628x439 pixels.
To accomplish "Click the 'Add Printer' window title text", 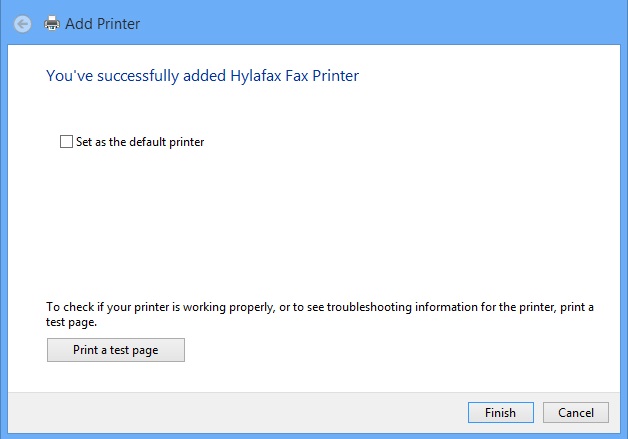I will (x=103, y=24).
